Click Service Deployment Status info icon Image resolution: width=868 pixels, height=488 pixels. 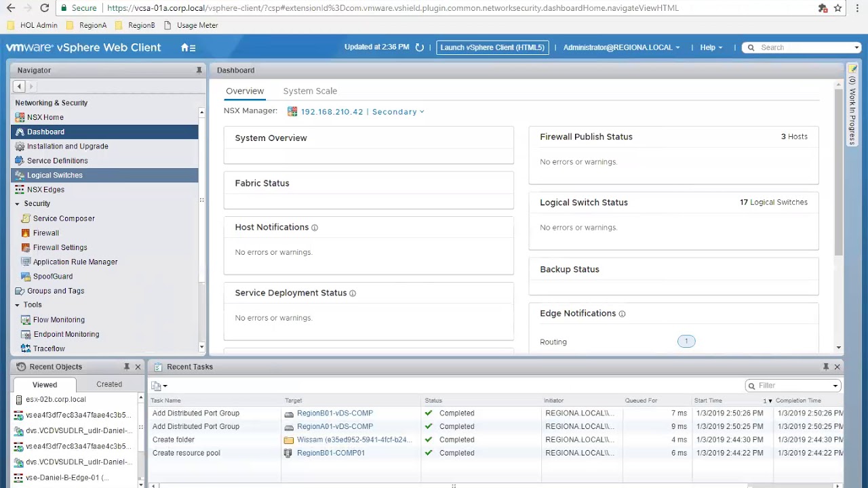coord(353,293)
